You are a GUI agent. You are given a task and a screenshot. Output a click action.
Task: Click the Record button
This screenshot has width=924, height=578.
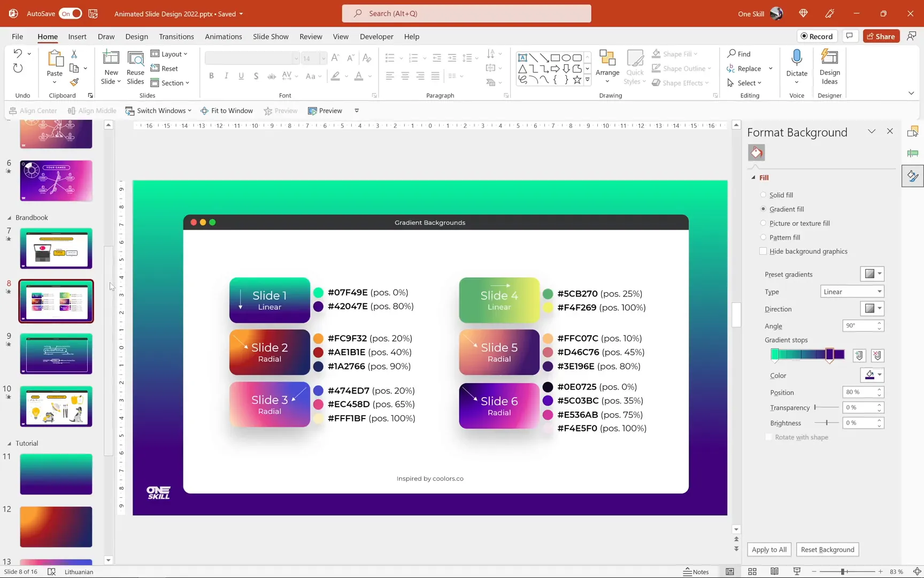pos(817,36)
